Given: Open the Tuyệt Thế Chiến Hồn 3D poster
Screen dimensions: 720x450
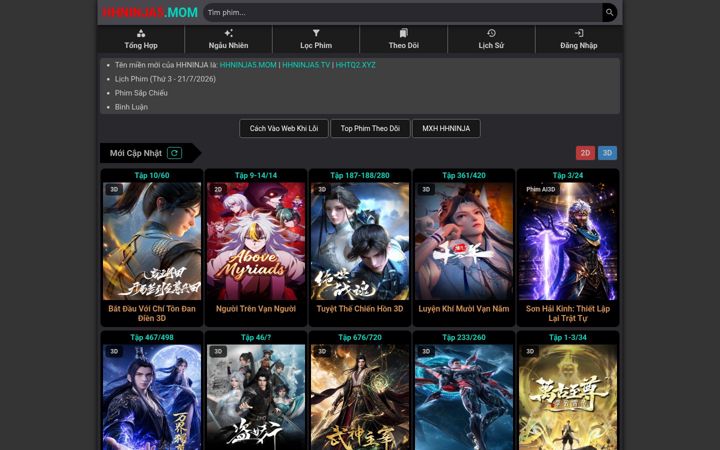Looking at the screenshot, I should click(x=360, y=241).
